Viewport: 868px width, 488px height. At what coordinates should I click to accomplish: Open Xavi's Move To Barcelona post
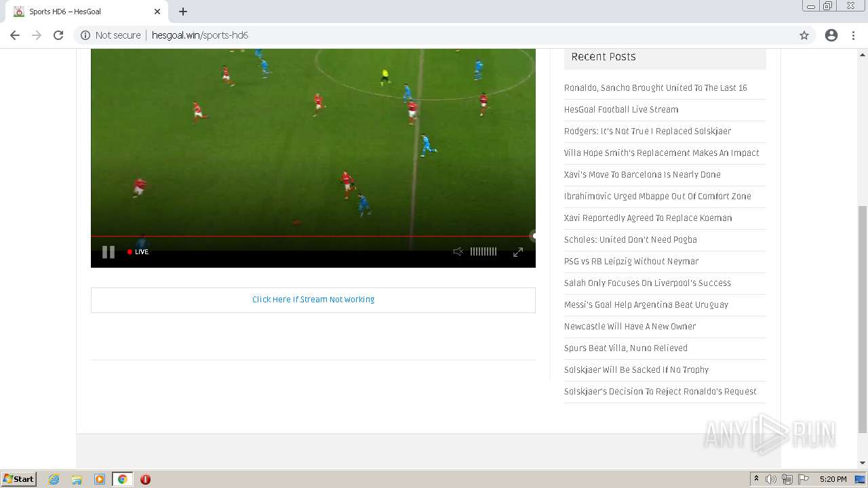(x=642, y=175)
